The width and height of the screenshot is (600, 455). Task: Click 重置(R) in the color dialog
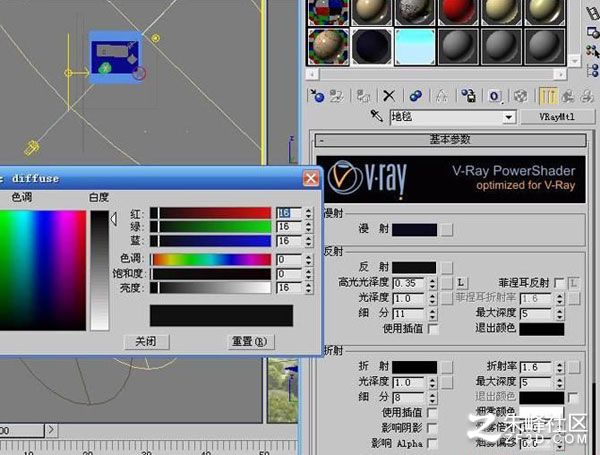click(x=250, y=341)
